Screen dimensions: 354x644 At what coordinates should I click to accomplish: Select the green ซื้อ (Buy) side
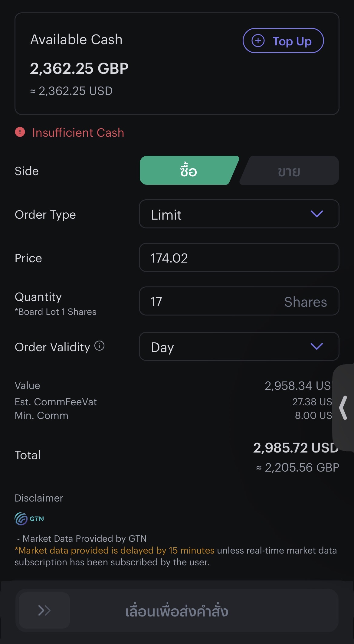(188, 170)
